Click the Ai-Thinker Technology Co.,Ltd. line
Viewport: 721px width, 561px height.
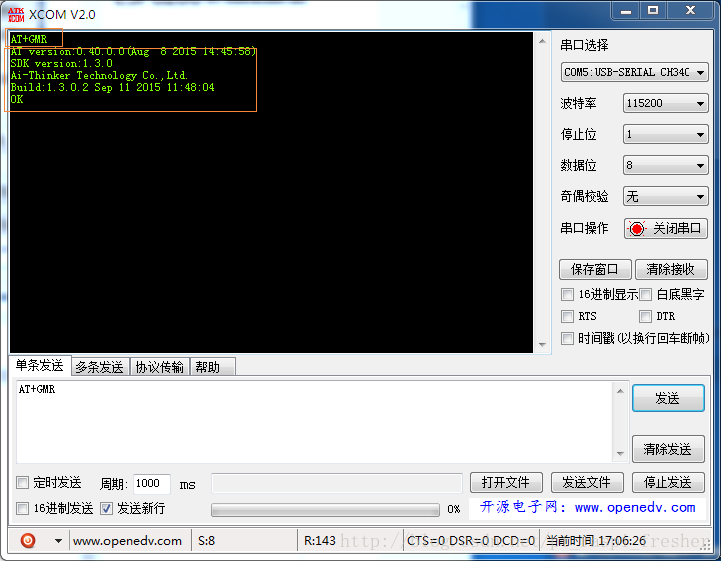tap(99, 75)
